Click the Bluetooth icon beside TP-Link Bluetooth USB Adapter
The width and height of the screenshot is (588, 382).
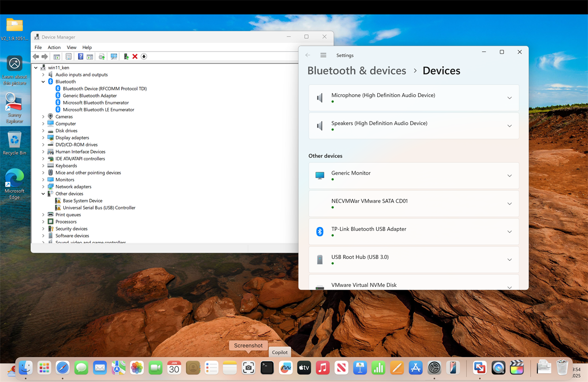320,231
